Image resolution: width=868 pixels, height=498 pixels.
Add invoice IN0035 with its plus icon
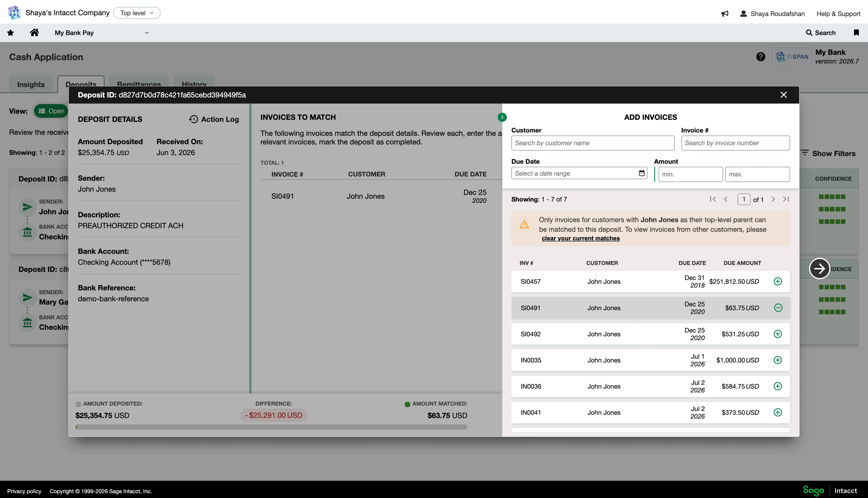pos(777,360)
